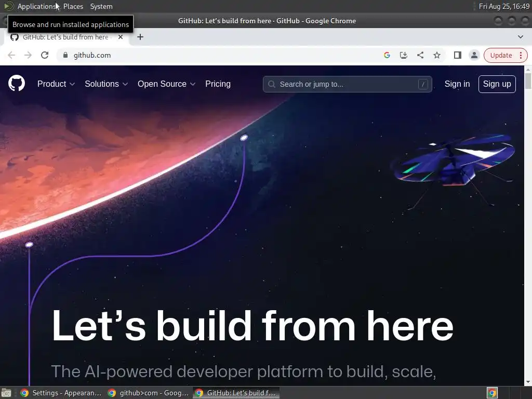Share this page with the share icon
532x399 pixels.
(420, 55)
